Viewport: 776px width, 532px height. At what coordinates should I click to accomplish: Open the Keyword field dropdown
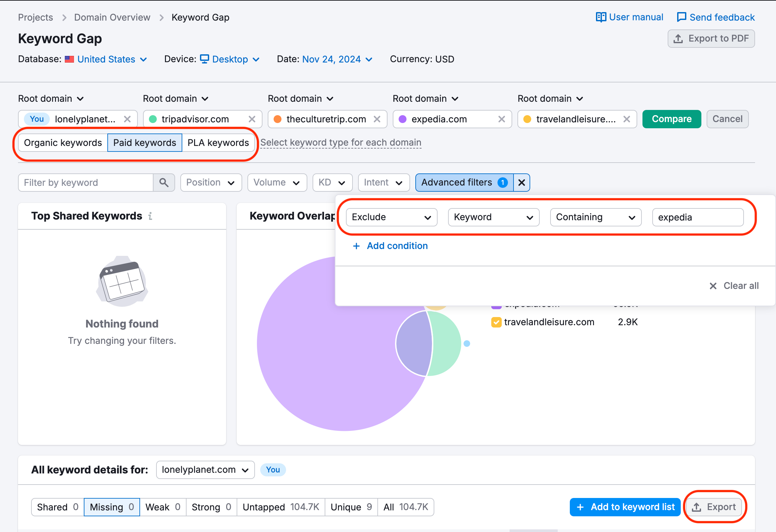494,217
